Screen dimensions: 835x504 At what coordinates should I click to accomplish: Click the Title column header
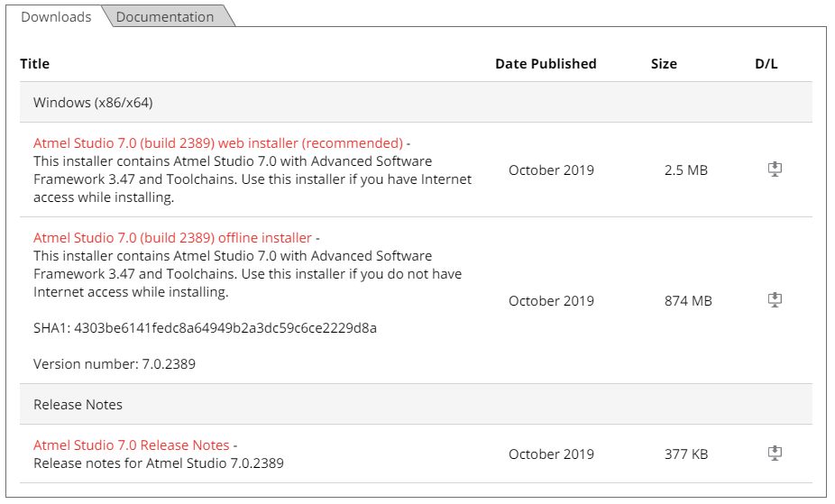34,64
